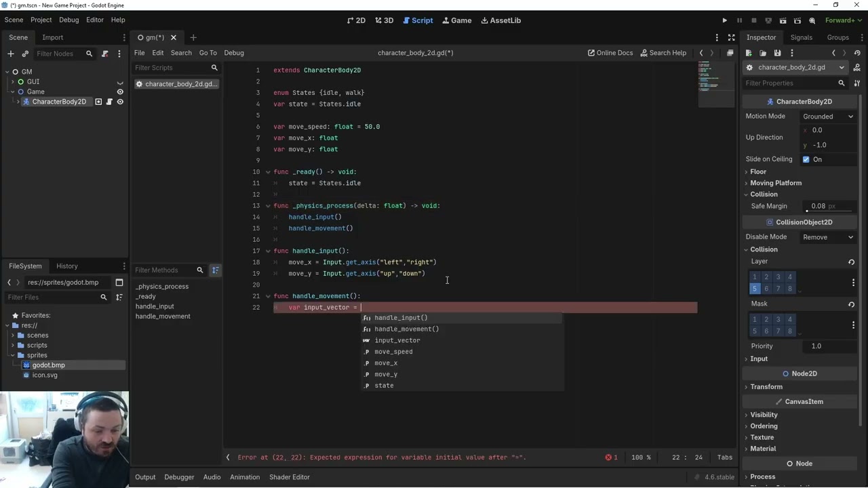Toggle visibility of the Game node
This screenshot has width=868, height=488.
(x=120, y=92)
